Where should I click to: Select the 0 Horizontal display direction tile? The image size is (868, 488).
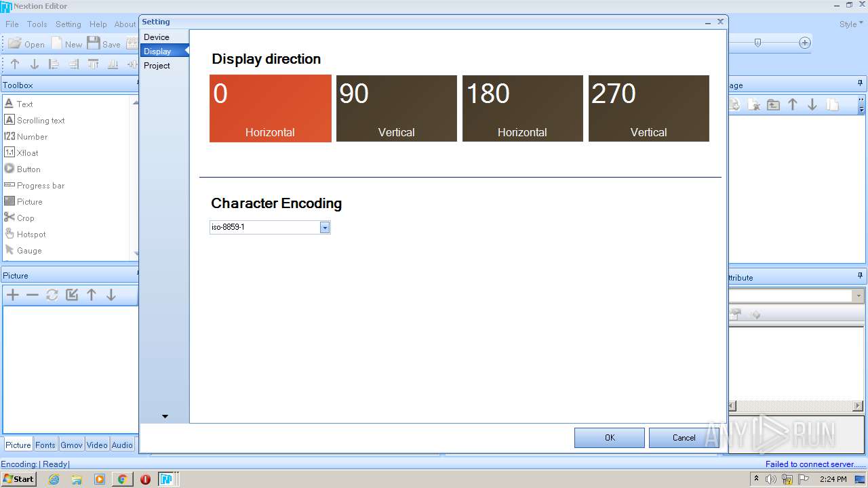270,108
